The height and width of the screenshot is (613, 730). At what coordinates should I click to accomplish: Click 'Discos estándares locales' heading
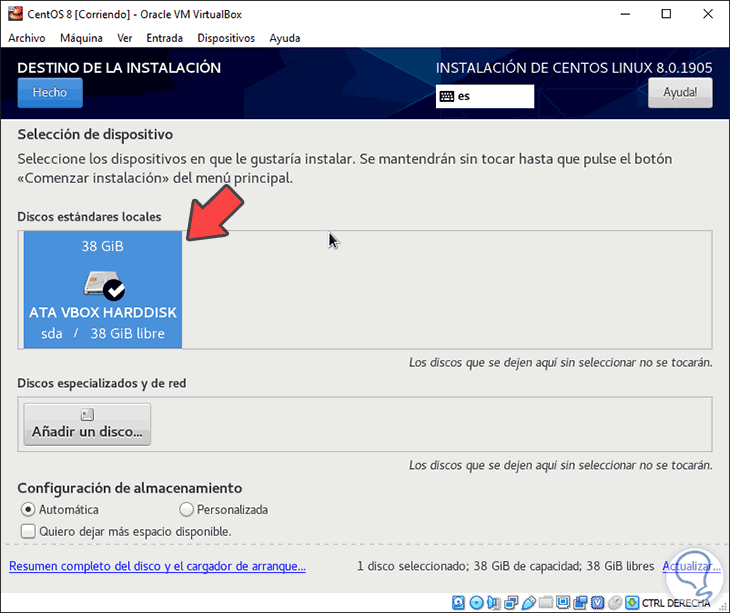(89, 216)
